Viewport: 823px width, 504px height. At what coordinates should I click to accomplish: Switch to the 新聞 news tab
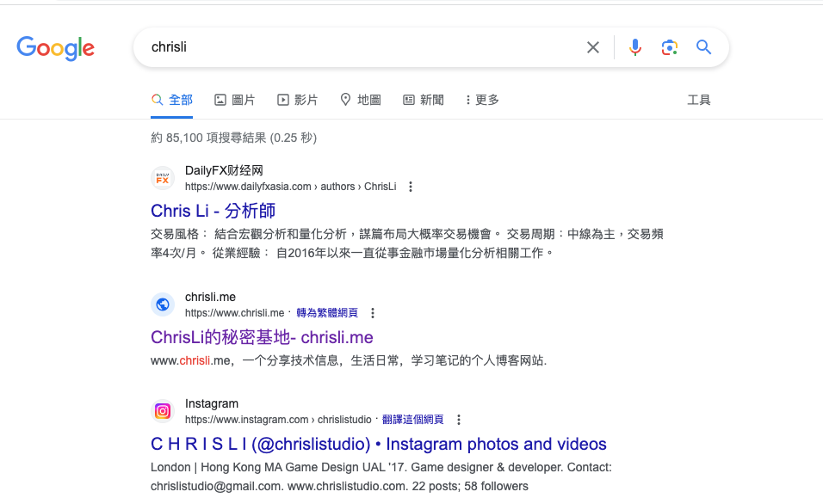(424, 100)
